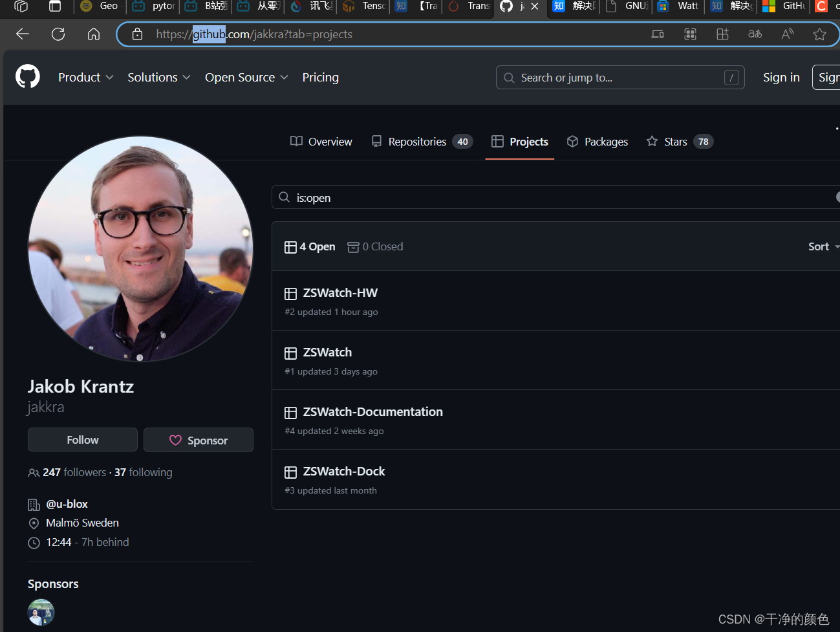Open the ZSWatch-Documentation project
This screenshot has height=632, width=840.
click(372, 411)
